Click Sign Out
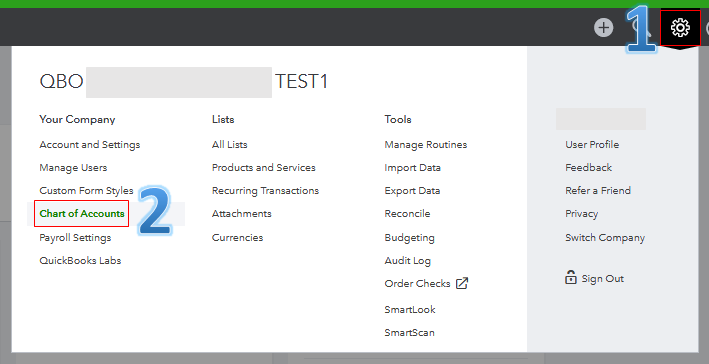 [602, 279]
